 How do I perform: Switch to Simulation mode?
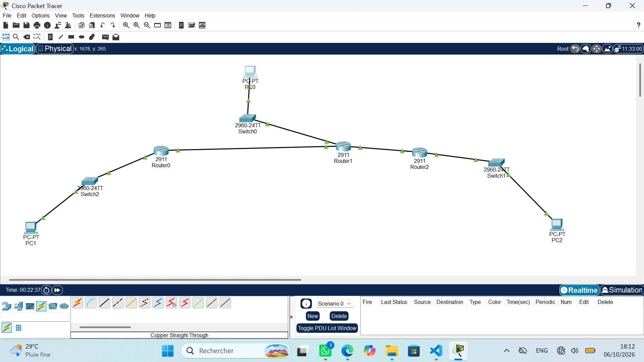click(x=622, y=290)
